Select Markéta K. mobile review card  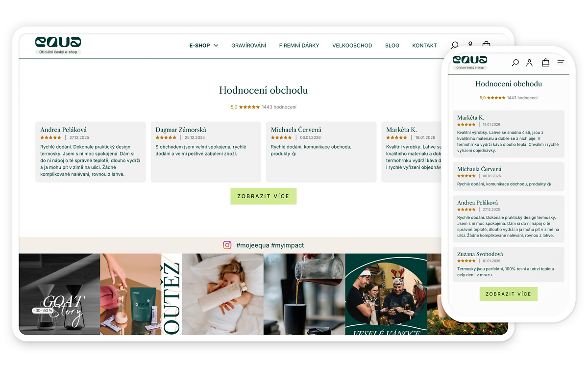[x=509, y=134]
